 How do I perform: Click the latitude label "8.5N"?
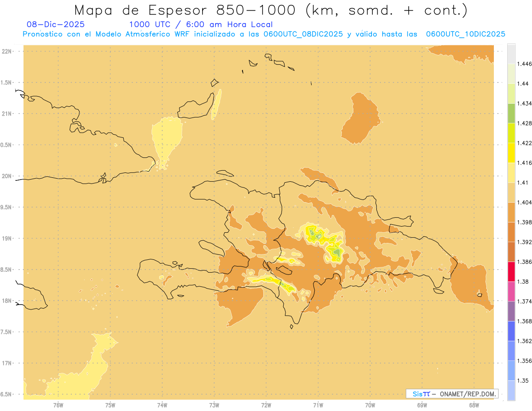6,270
